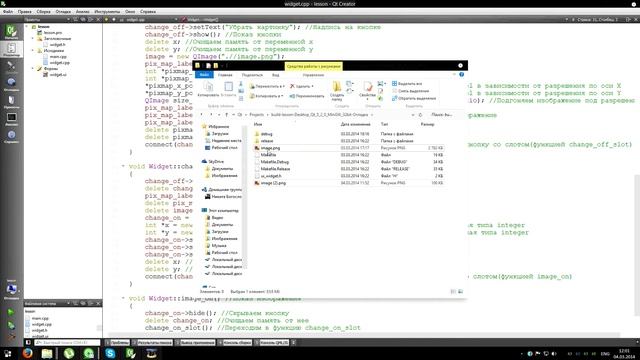640x360 pixels.
Task: Open the Copy to dropdown in Explorer
Action: point(266,96)
